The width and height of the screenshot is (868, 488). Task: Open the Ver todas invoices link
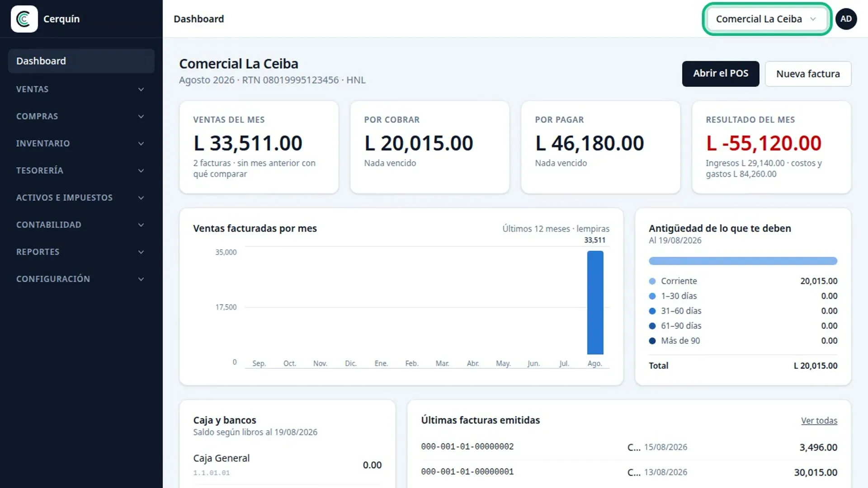click(x=819, y=421)
